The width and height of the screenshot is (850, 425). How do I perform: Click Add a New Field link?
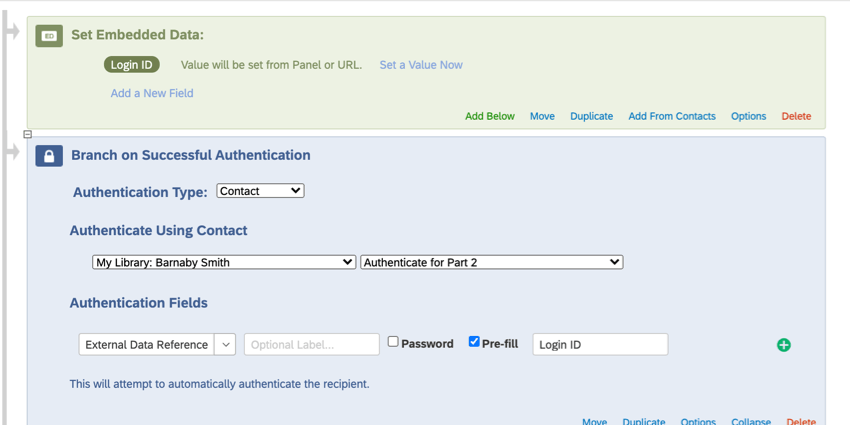click(x=152, y=93)
